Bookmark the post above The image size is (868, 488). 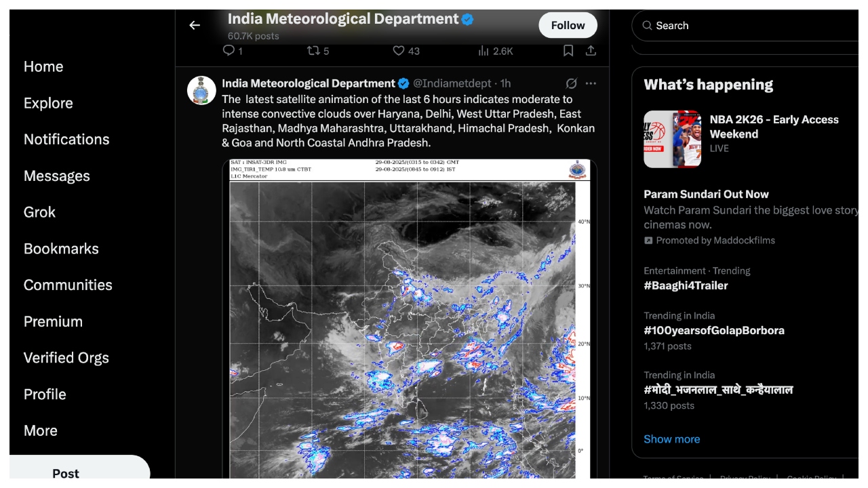point(568,51)
